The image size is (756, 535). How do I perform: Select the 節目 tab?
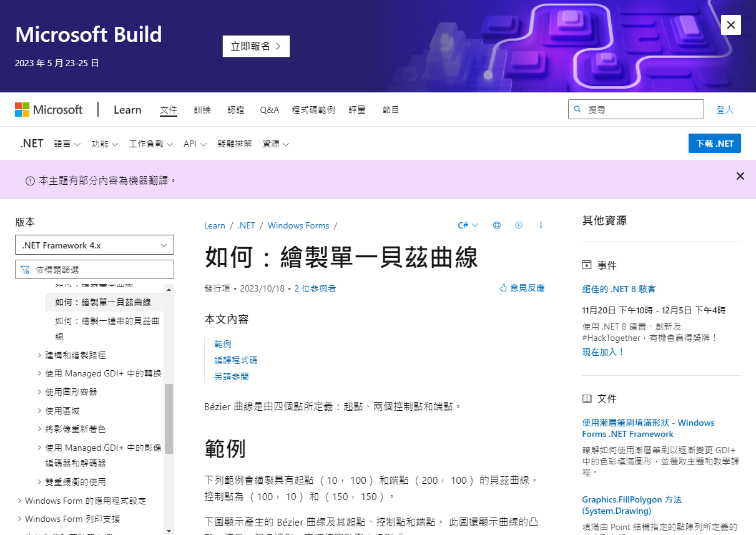point(391,110)
